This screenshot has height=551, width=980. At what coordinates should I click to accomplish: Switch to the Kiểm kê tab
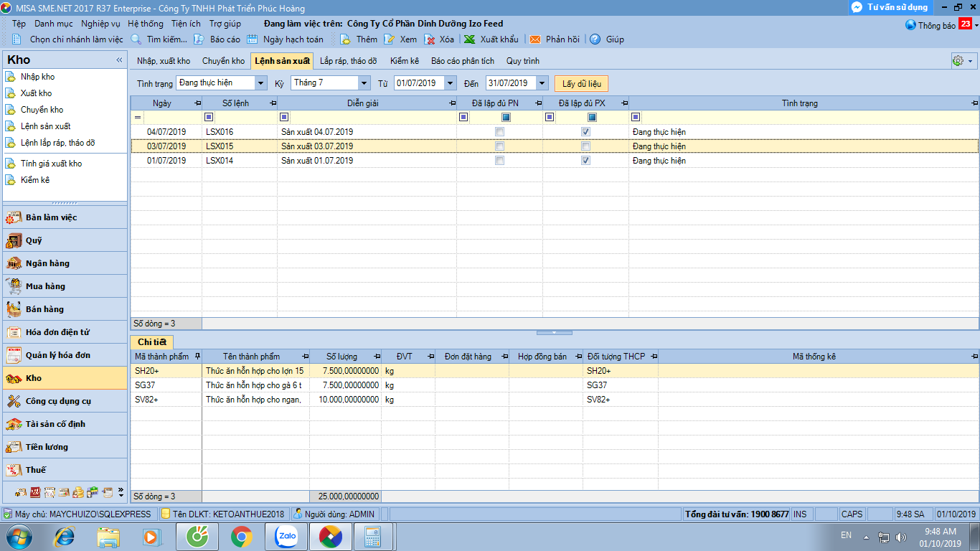405,61
